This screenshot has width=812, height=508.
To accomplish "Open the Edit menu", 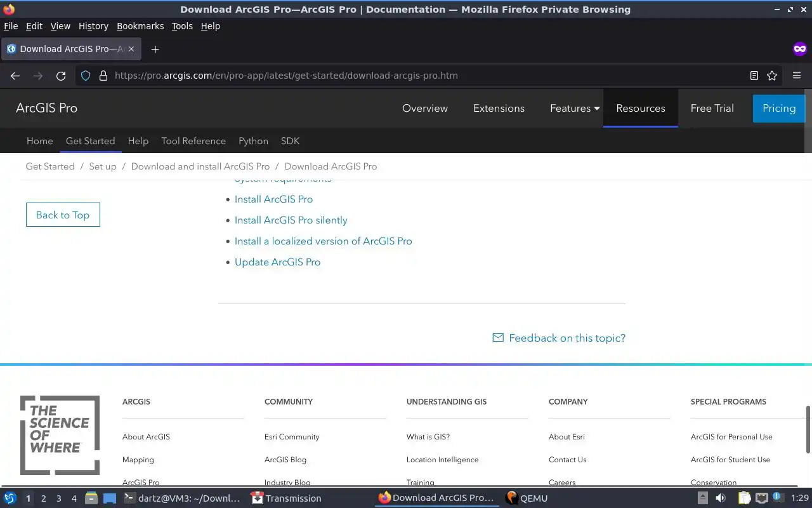I will (34, 26).
